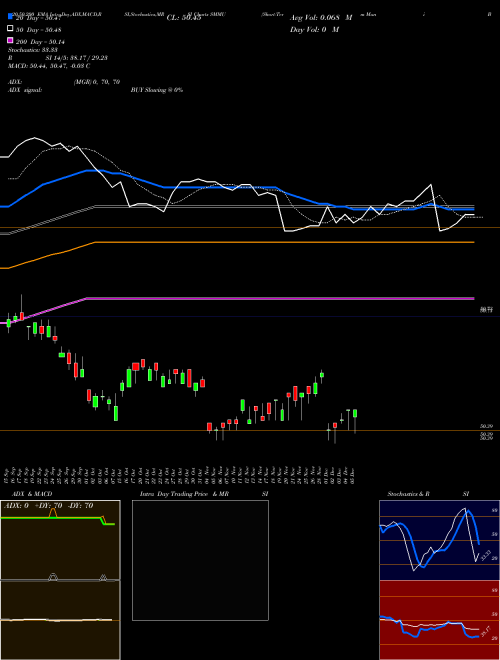Click the 'BUY Slowing @ 0%' signal text
The height and width of the screenshot is (660, 500).
(157, 90)
